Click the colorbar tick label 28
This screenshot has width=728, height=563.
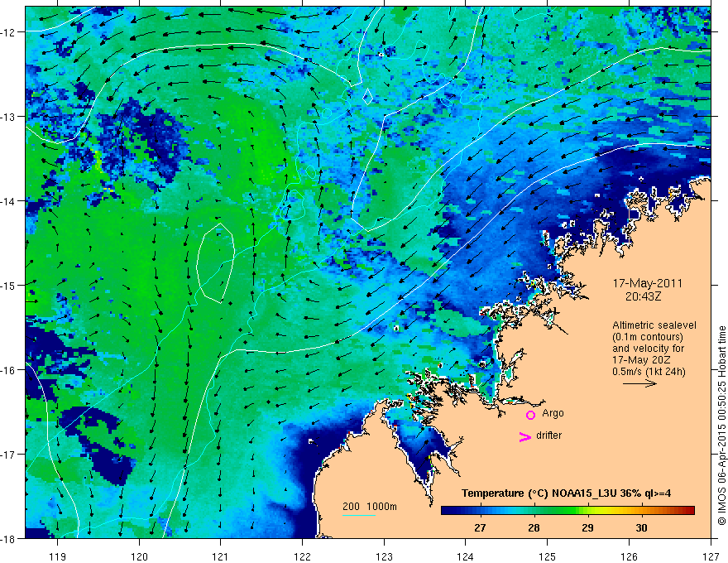[534, 527]
